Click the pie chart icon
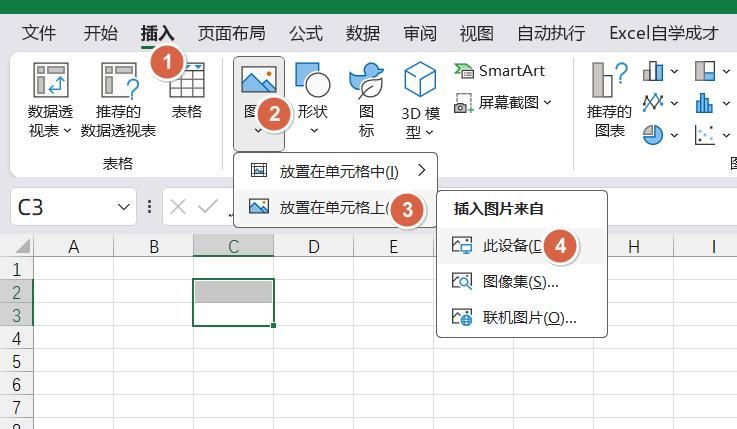This screenshot has width=737, height=429. pos(653,135)
